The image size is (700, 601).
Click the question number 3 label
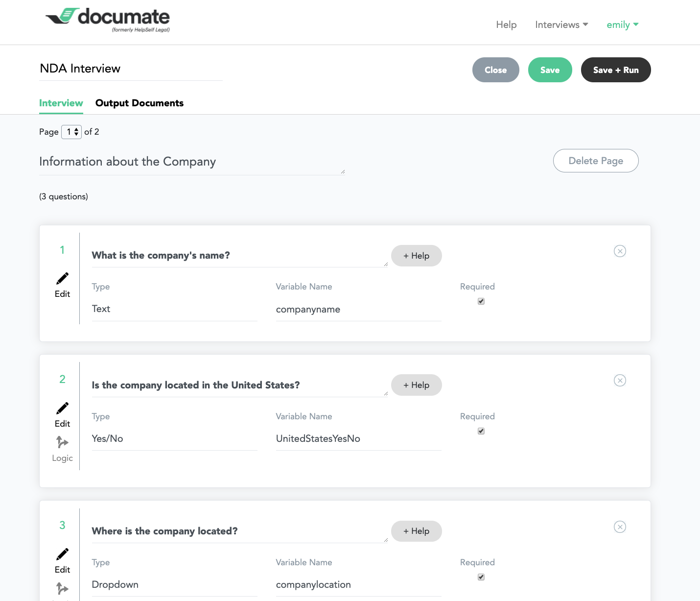(x=62, y=525)
